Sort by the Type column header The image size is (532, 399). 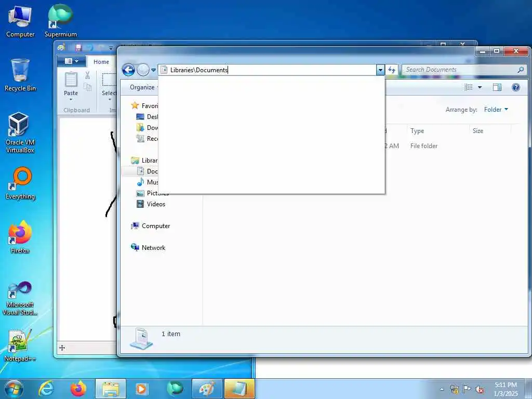click(x=437, y=130)
